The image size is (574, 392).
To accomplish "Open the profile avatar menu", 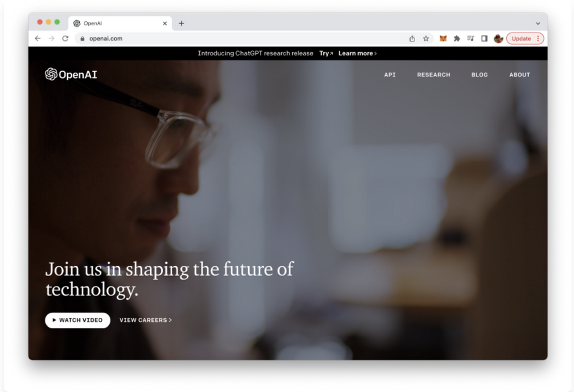I will (x=498, y=38).
